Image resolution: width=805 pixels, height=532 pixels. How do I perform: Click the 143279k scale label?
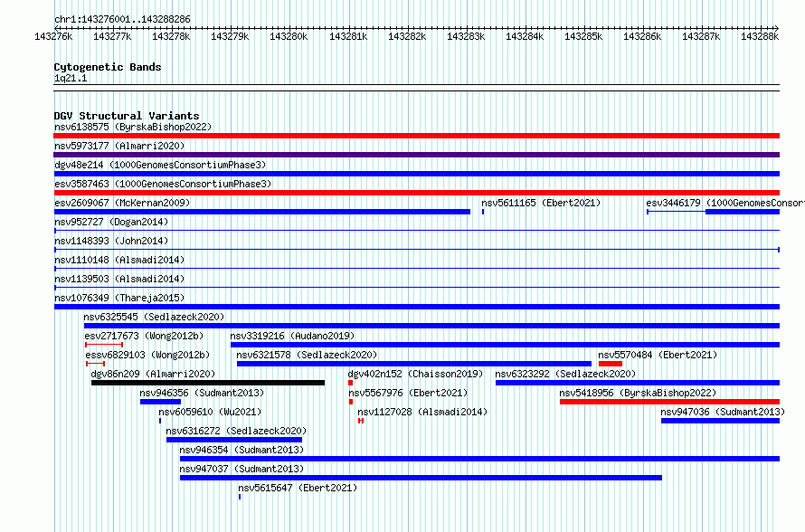(x=230, y=36)
